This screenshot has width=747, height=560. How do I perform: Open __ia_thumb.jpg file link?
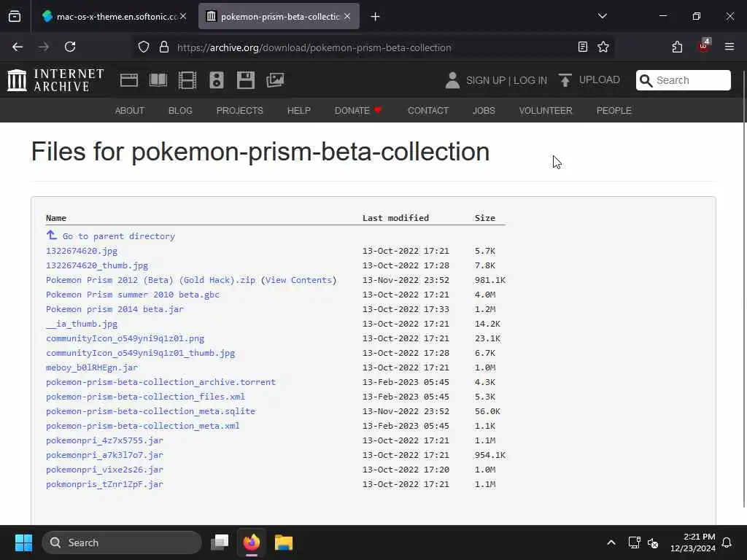82,324
